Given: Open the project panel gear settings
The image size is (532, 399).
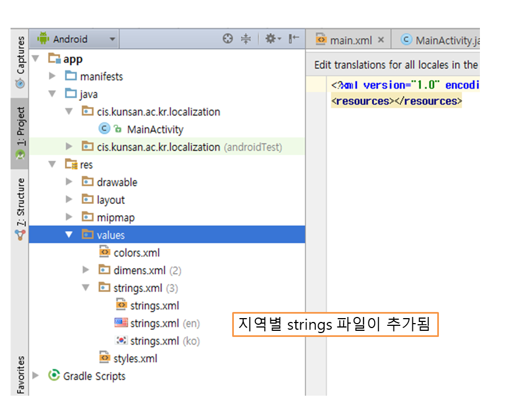Looking at the screenshot, I should 272,39.
